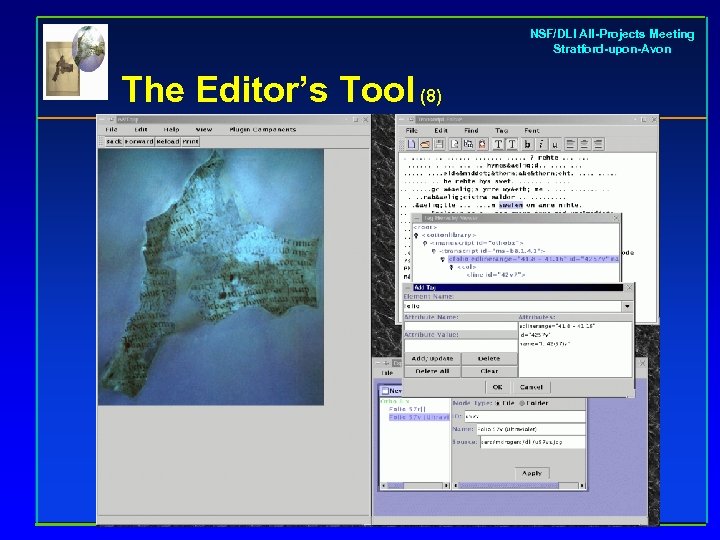
Task: Collapse the col tree node
Action: tap(451, 267)
